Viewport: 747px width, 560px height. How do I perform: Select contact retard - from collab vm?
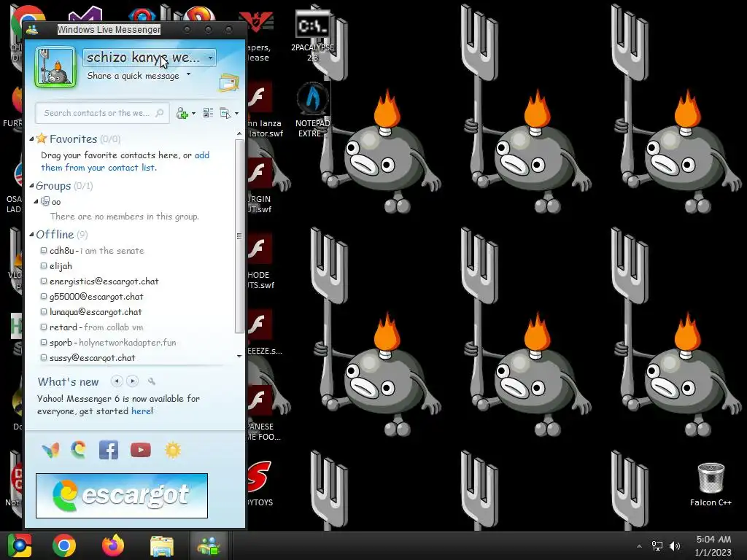96,327
